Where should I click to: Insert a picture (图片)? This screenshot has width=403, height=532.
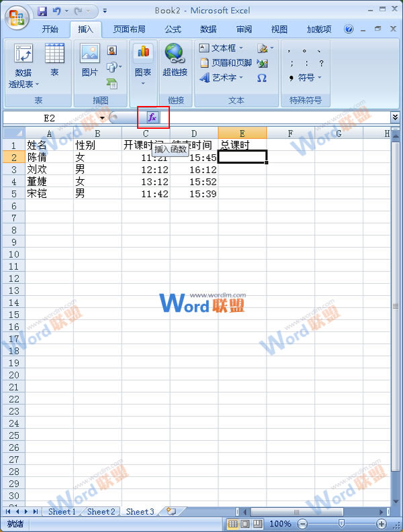pyautogui.click(x=89, y=60)
